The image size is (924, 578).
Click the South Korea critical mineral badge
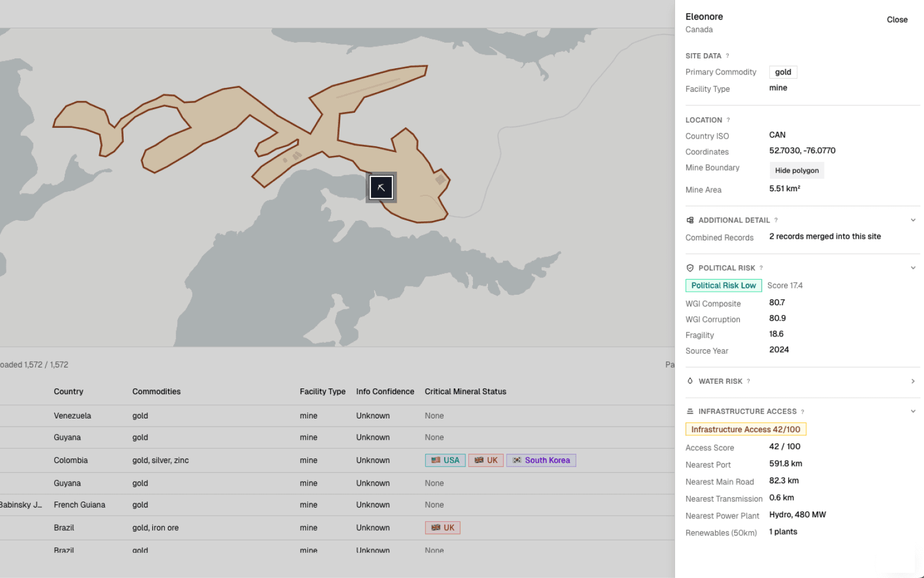click(541, 460)
